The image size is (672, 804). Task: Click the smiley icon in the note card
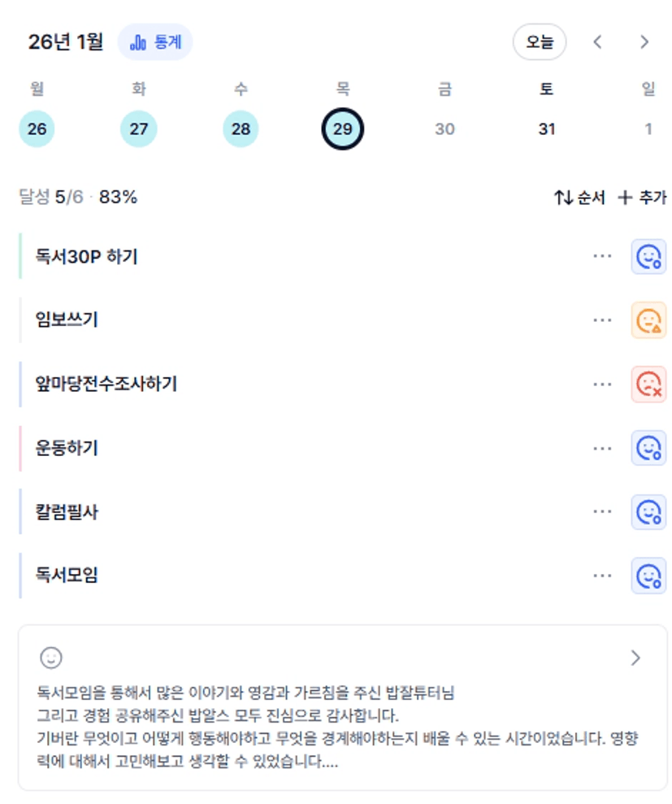pyautogui.click(x=51, y=658)
